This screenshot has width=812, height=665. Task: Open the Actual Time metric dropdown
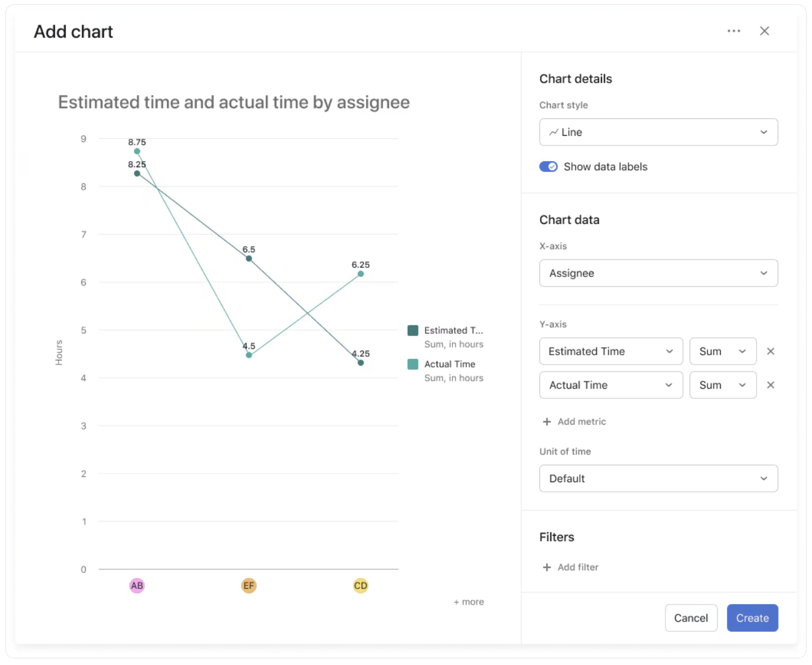click(611, 385)
